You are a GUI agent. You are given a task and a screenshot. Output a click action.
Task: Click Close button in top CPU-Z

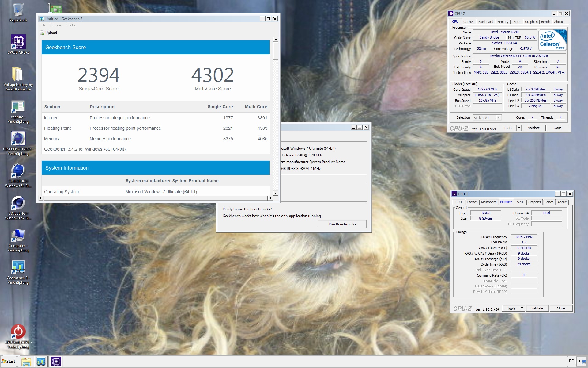click(x=557, y=128)
